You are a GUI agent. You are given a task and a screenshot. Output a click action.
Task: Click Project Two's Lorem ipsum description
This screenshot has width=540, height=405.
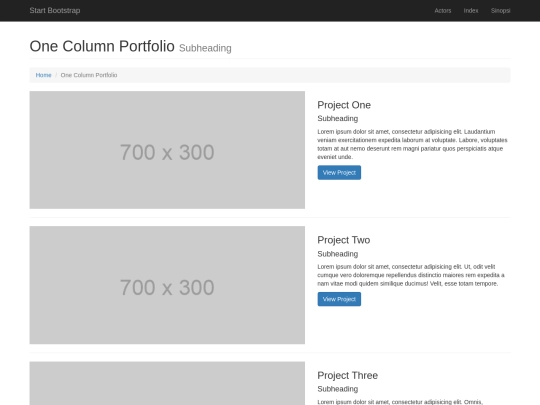pyautogui.click(x=411, y=275)
